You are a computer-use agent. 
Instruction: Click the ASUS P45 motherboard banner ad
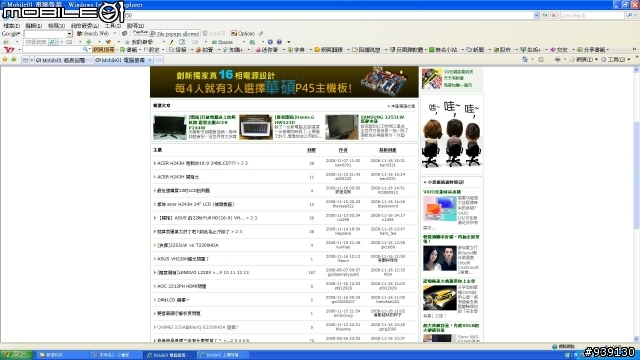[284, 82]
